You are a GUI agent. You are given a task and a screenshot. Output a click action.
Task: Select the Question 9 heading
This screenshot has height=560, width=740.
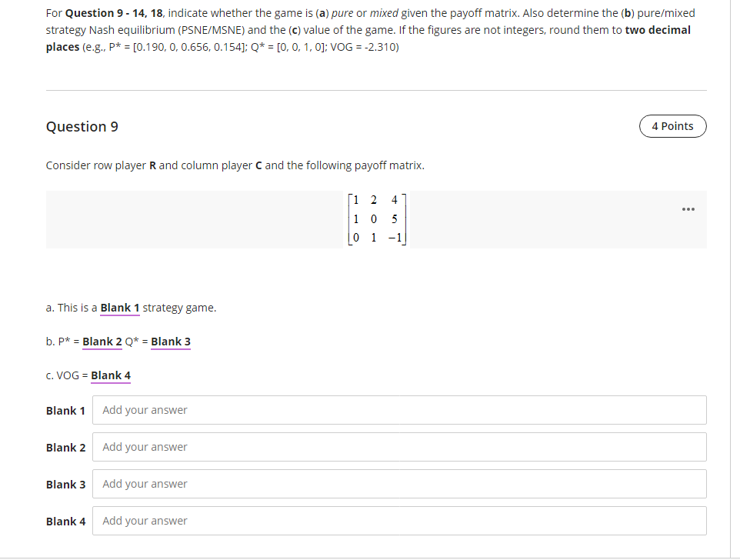point(82,126)
